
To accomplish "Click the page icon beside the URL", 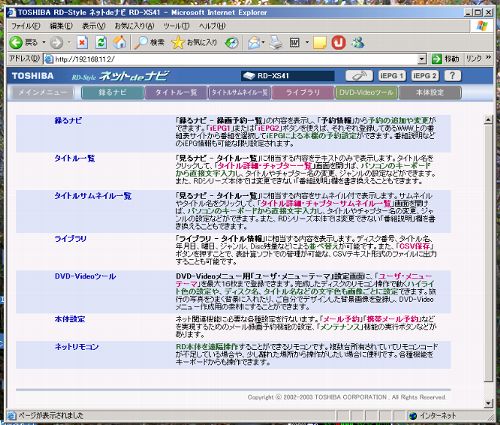I will 49,59.
